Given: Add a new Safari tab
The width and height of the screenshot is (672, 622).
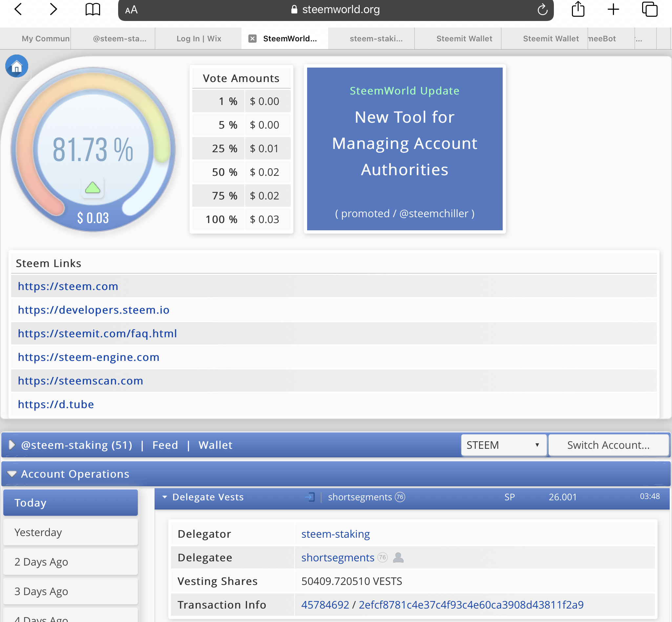Looking at the screenshot, I should pyautogui.click(x=613, y=10).
